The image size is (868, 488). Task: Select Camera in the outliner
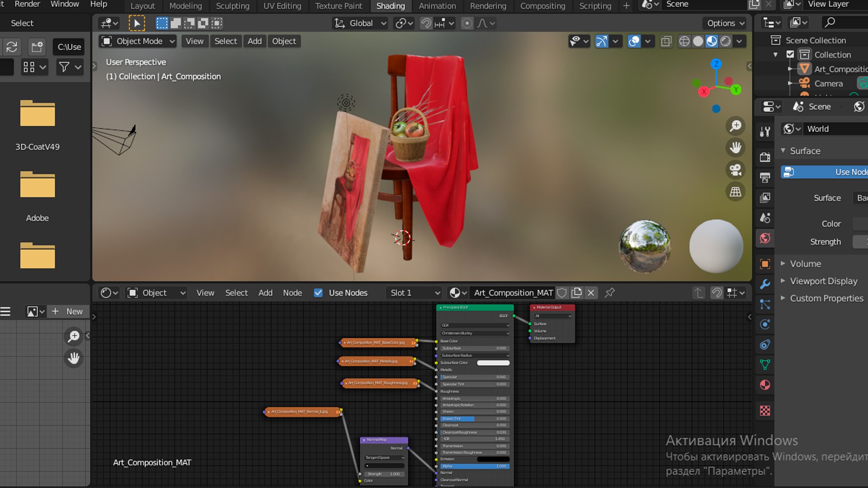coord(828,84)
